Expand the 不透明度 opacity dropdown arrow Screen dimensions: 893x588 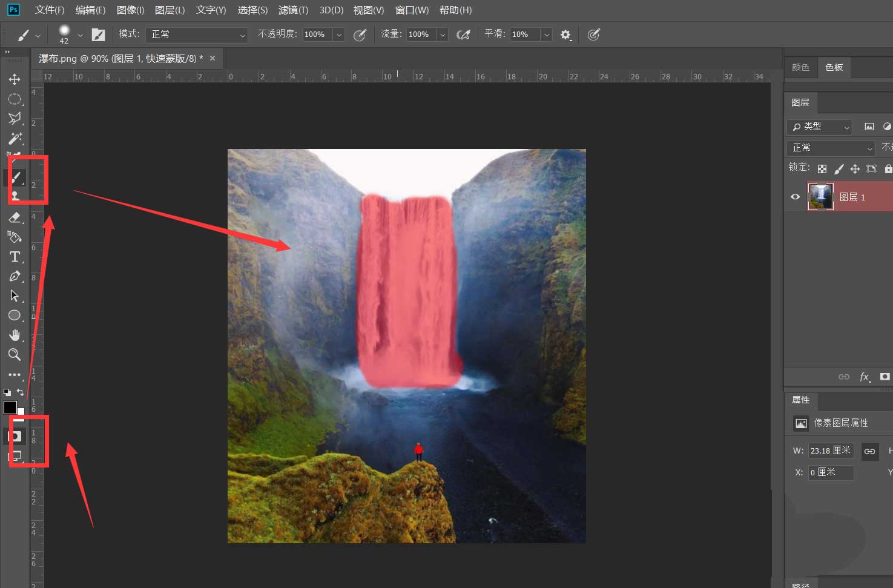click(339, 35)
